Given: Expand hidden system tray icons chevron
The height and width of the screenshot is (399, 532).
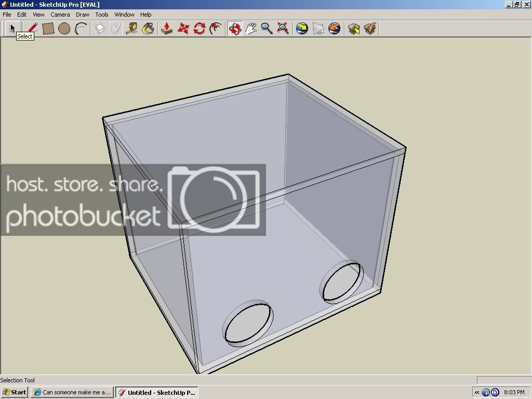Looking at the screenshot, I should 477,393.
